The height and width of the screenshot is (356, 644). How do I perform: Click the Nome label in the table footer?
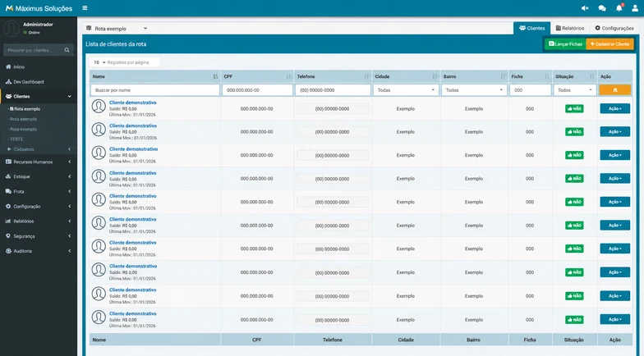99,340
